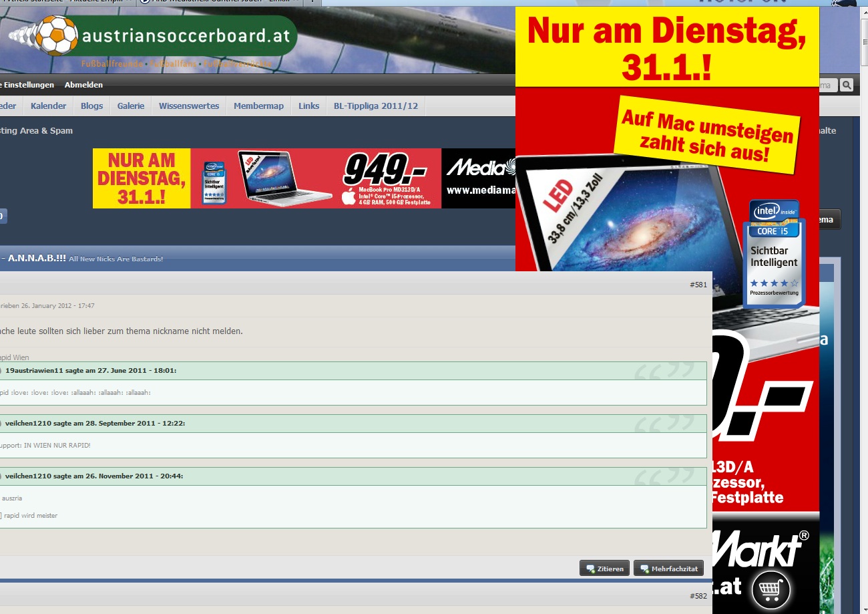Image resolution: width=868 pixels, height=614 pixels.
Task: Go to the Galerie tab
Action: click(x=131, y=106)
